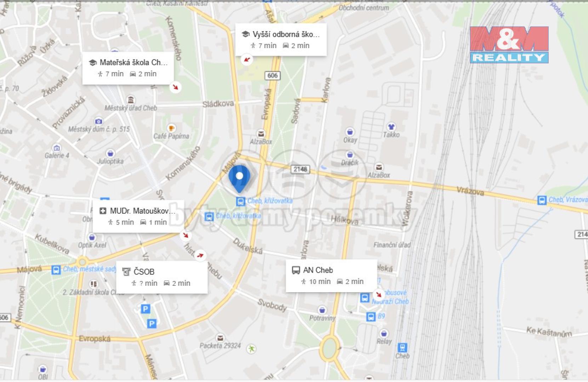This screenshot has width=588, height=382.
Task: Click the Café Papírna coffee icon
Action: coord(171,128)
